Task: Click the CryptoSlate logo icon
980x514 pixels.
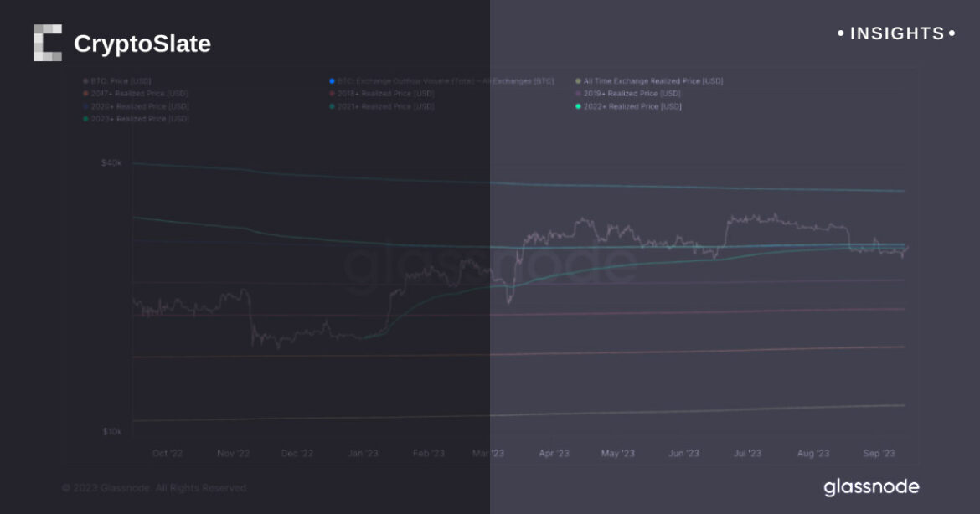Action: coord(47,43)
